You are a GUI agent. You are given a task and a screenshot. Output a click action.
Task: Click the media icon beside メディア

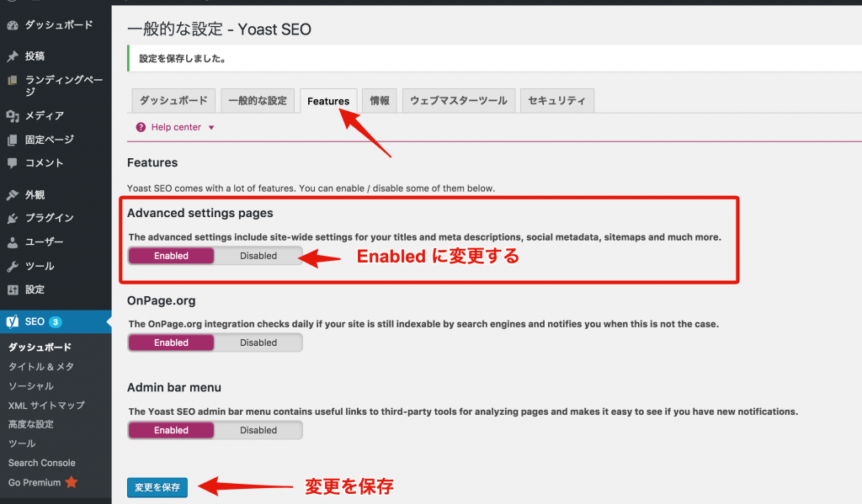pos(12,116)
